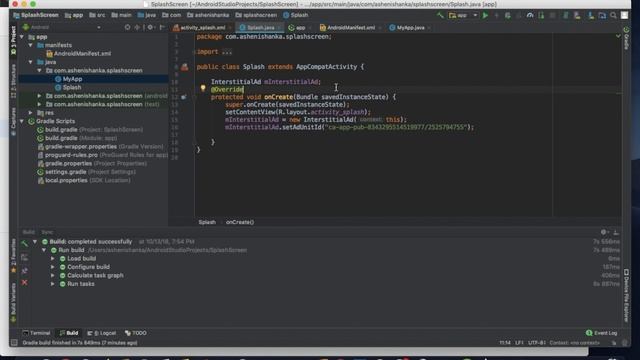Click the debug app bug icon
The height and width of the screenshot is (360, 640).
507,16
